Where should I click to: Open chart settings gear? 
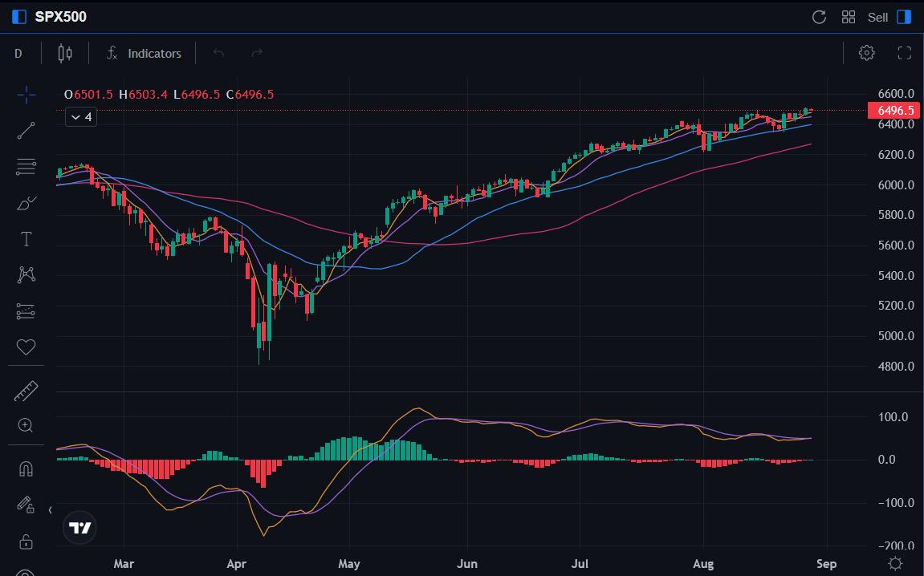click(x=865, y=53)
